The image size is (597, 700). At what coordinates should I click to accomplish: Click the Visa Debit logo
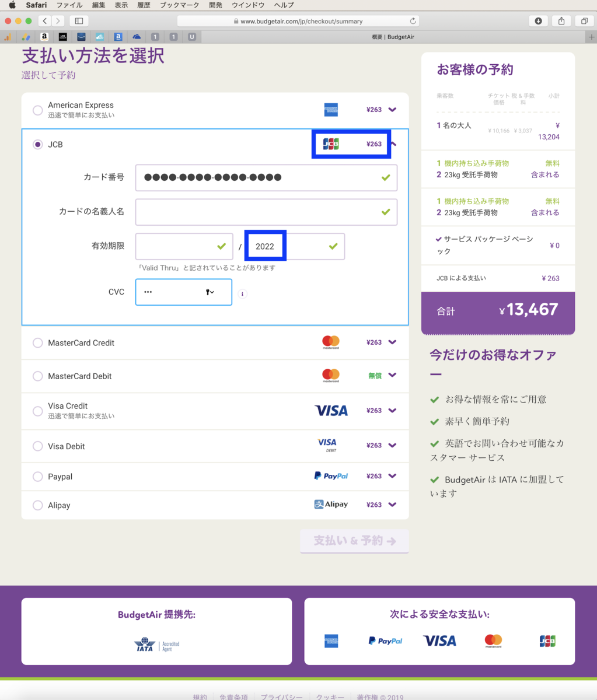(x=327, y=445)
